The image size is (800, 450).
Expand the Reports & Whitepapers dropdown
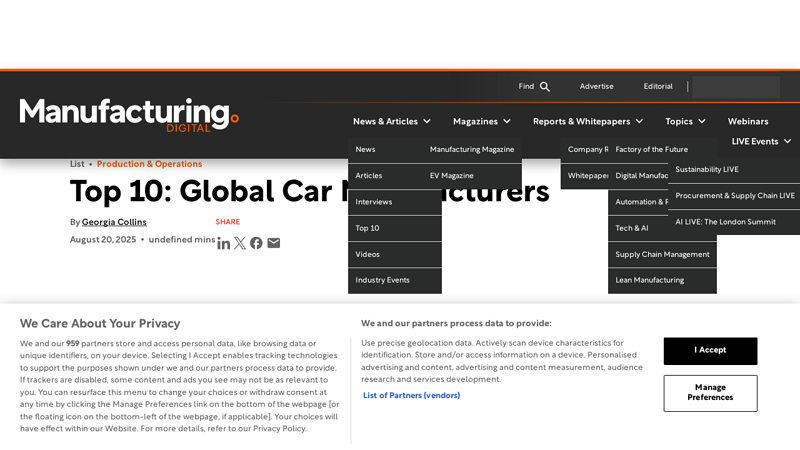coord(588,121)
